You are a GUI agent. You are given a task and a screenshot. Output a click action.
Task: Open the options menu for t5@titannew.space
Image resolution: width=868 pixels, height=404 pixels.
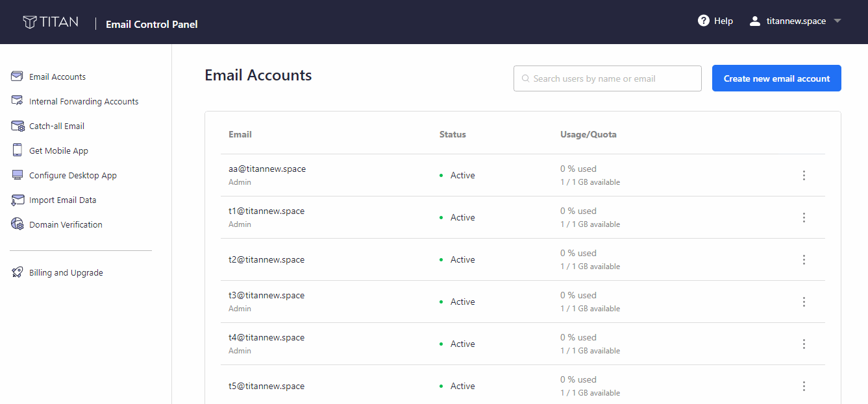pos(804,386)
